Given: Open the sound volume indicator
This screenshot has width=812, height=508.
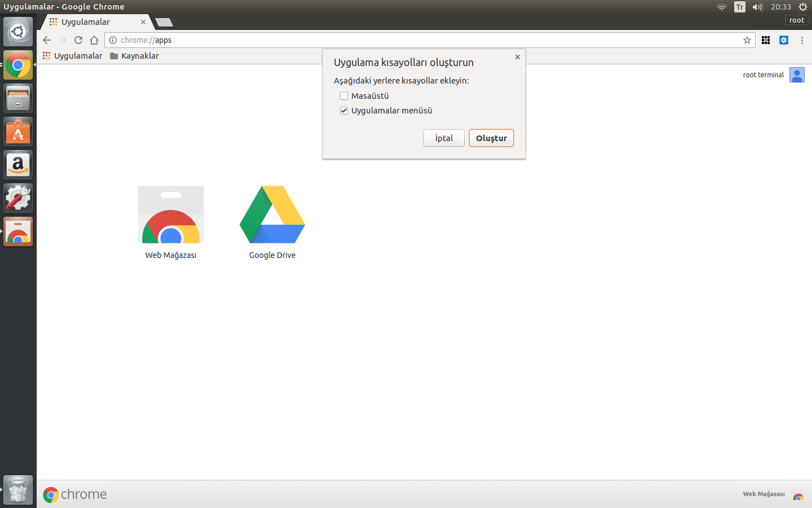Looking at the screenshot, I should 758,7.
